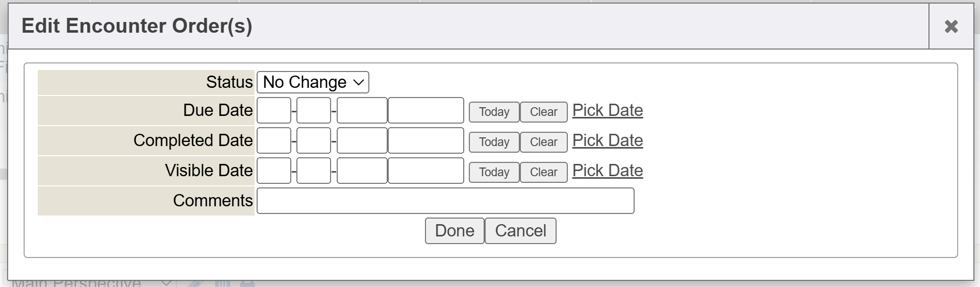980x287 pixels.
Task: Open Pick Date link for Due Date
Action: [607, 110]
